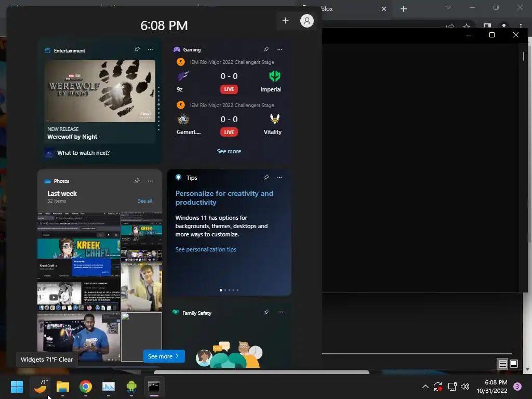Screen dimensions: 532x399
Task: Click the 9z team logo
Action: (x=183, y=76)
